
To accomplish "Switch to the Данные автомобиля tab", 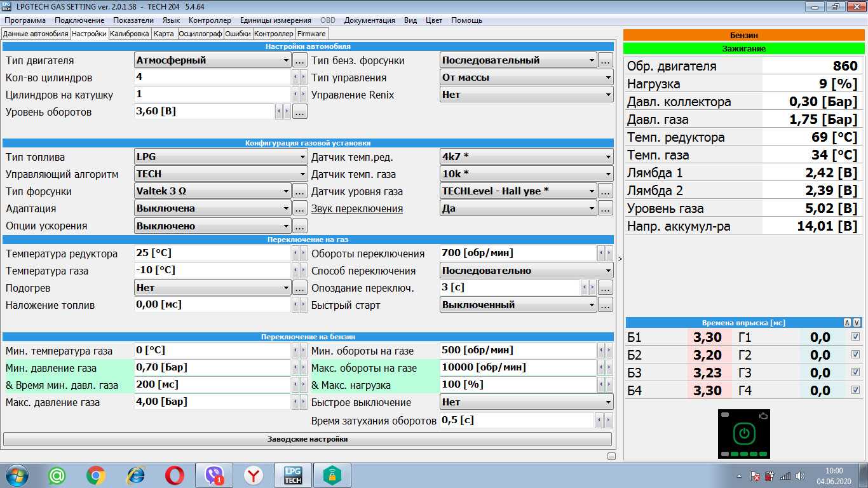I will (x=36, y=34).
